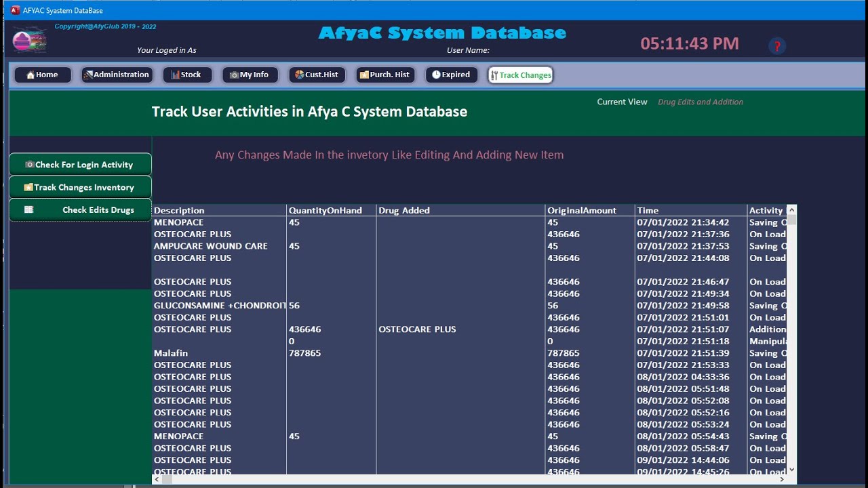Click the AfyClub logo in the header
This screenshot has width=868, height=488.
click(x=29, y=41)
